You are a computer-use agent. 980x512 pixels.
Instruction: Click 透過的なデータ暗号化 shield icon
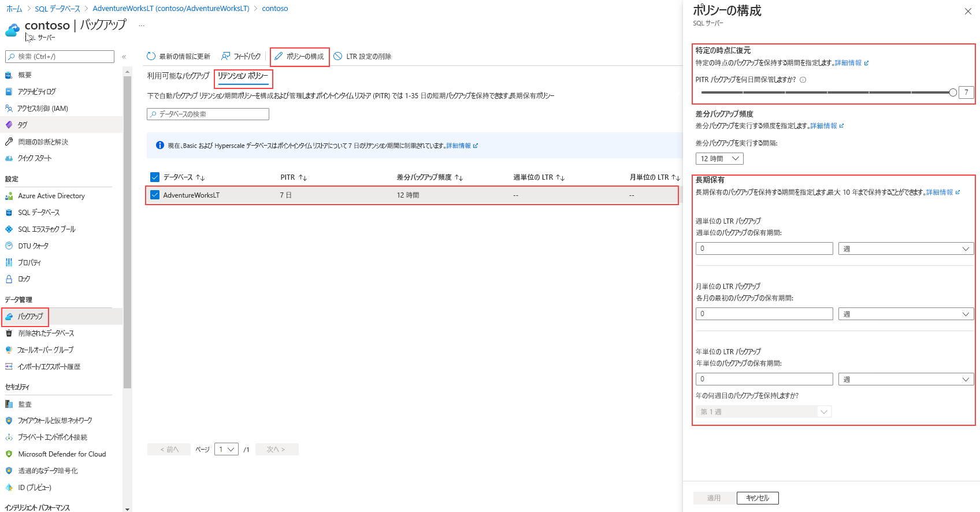pyautogui.click(x=9, y=471)
